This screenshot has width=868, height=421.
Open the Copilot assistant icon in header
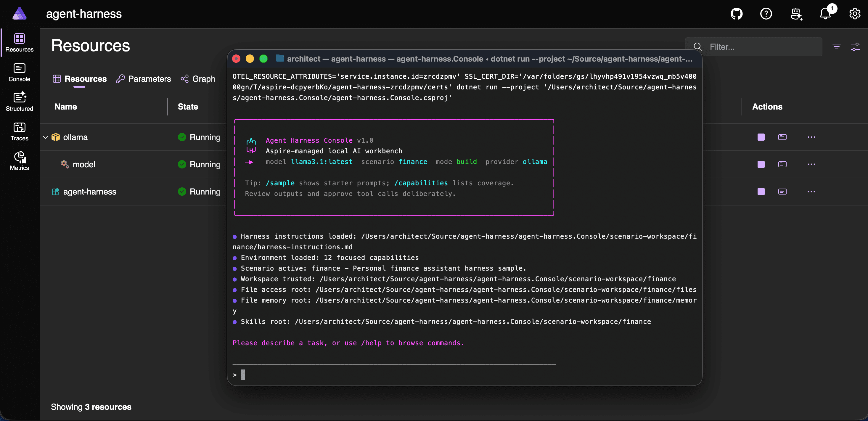pos(796,14)
